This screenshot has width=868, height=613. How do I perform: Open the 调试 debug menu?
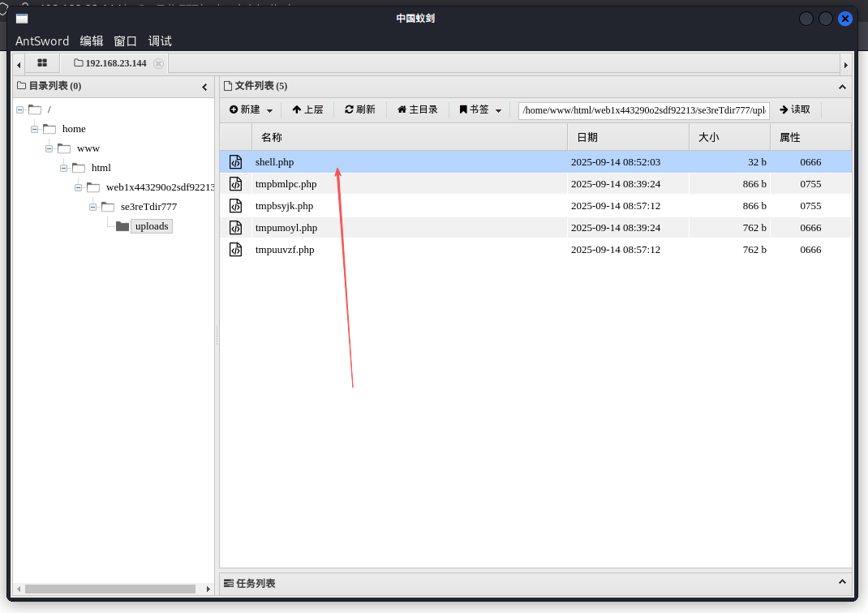tap(160, 41)
